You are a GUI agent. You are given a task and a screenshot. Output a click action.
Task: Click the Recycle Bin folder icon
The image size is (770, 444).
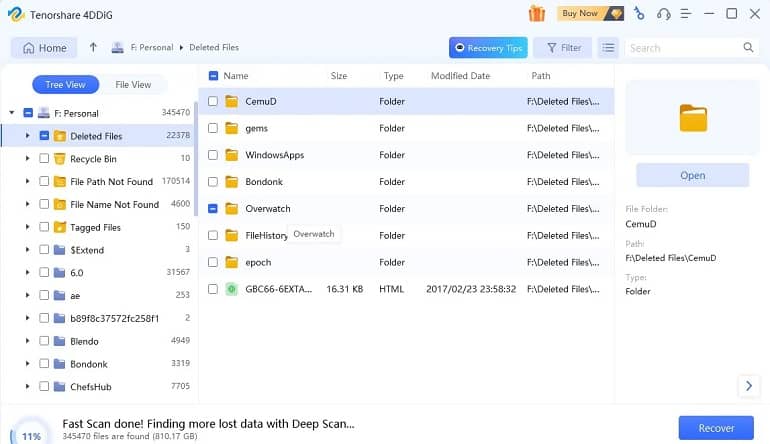pyautogui.click(x=59, y=159)
